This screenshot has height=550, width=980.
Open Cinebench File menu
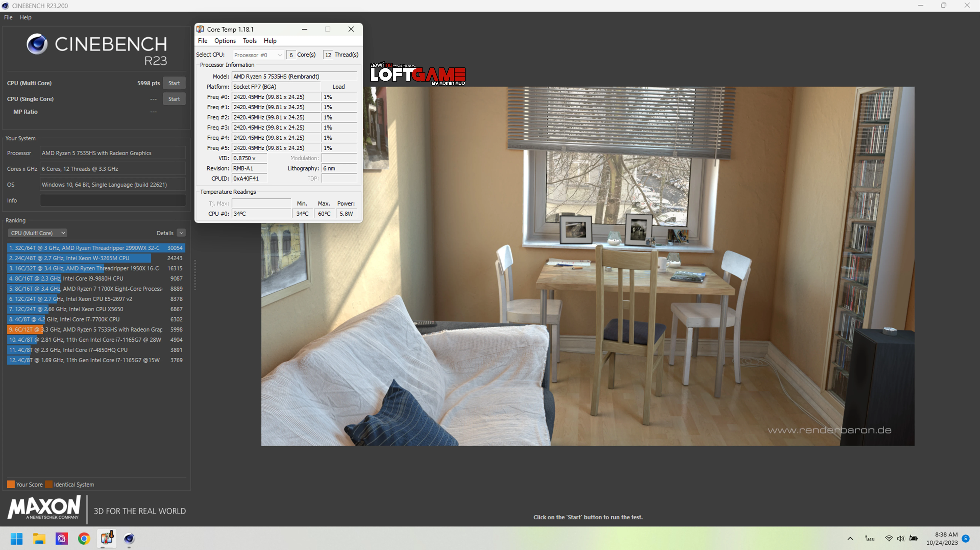pyautogui.click(x=8, y=18)
